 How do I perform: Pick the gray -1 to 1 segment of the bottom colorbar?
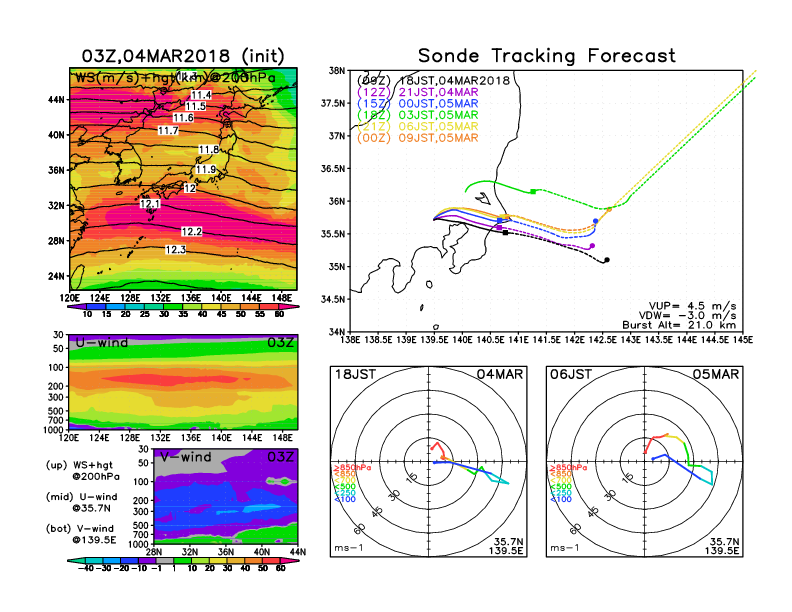(x=164, y=560)
